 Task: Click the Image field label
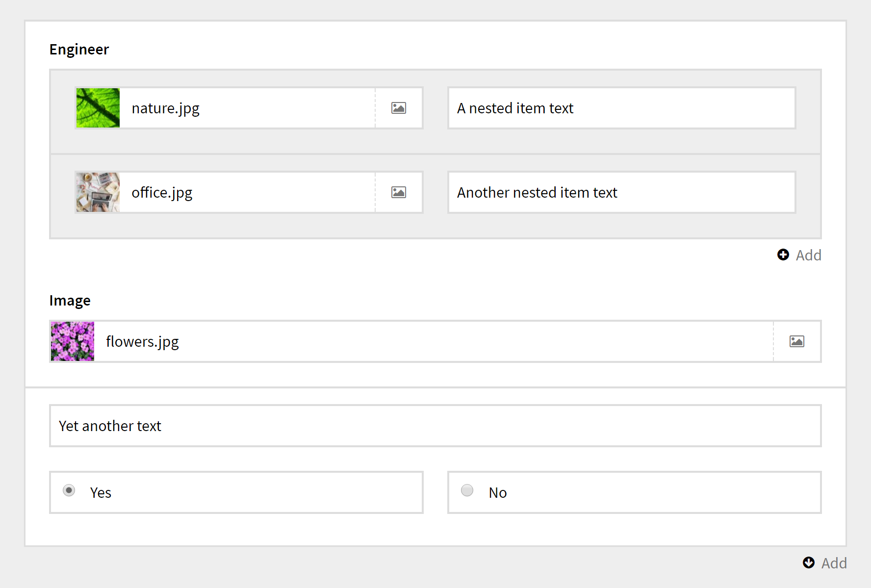point(70,301)
